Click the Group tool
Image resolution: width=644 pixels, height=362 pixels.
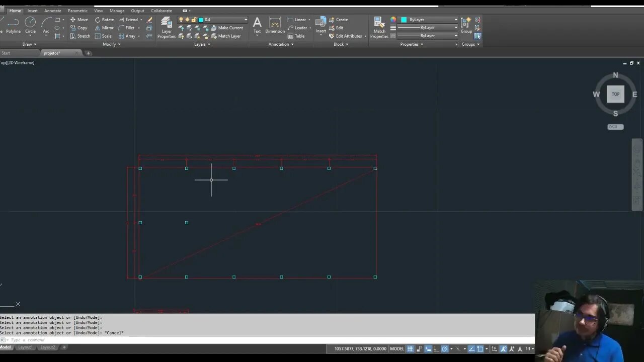pyautogui.click(x=466, y=25)
